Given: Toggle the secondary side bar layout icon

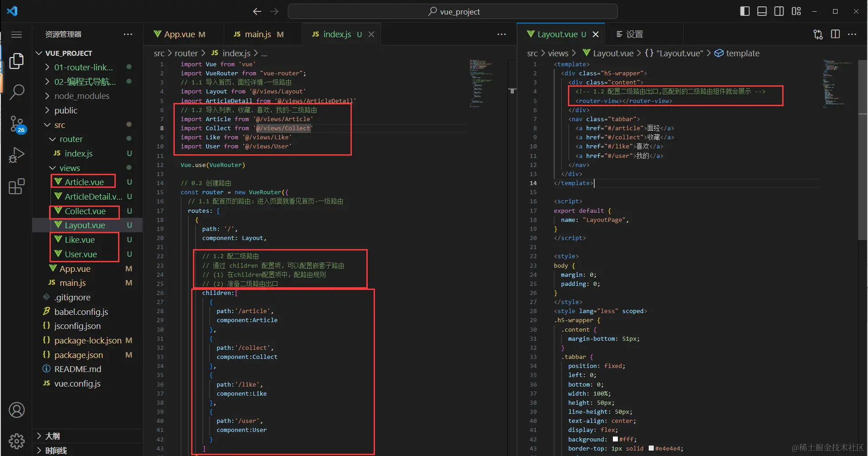Looking at the screenshot, I should point(779,11).
